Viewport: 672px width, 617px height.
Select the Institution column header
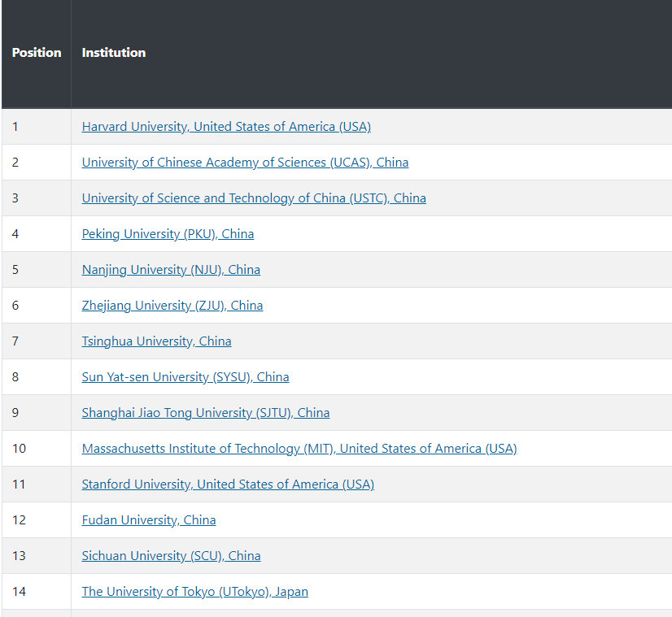[x=372, y=53]
